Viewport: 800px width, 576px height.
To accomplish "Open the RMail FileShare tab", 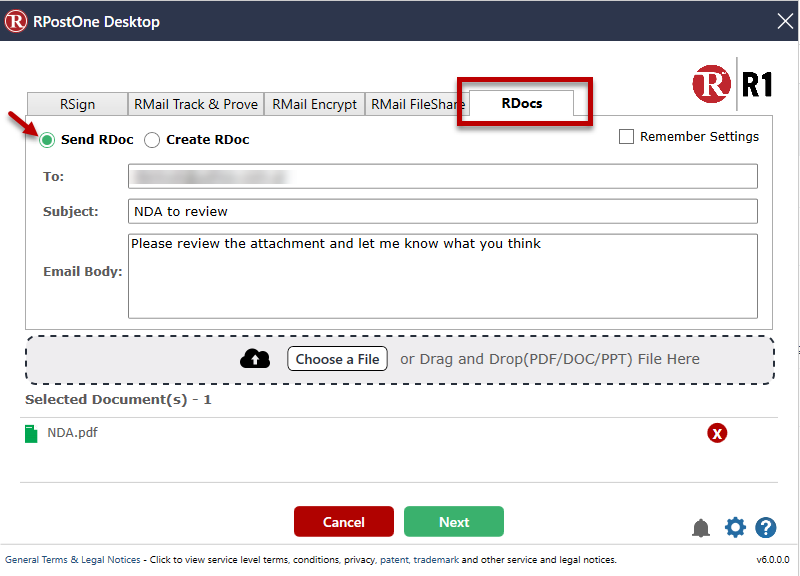I will point(417,103).
